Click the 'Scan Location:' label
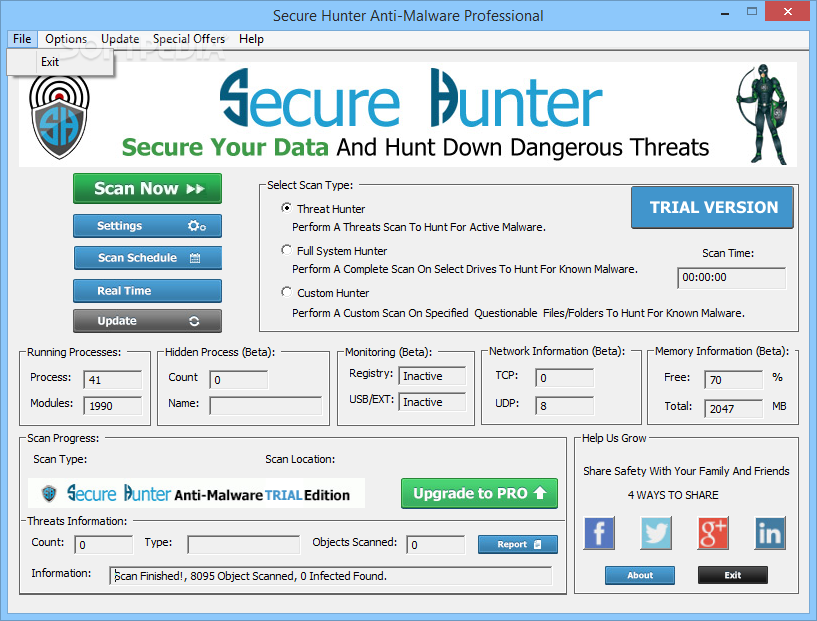This screenshot has width=817, height=621. point(300,459)
